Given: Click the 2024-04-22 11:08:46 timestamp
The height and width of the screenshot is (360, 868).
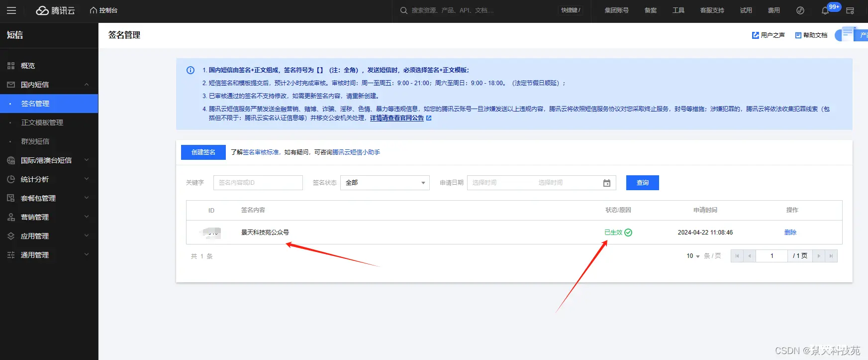Looking at the screenshot, I should point(705,233).
